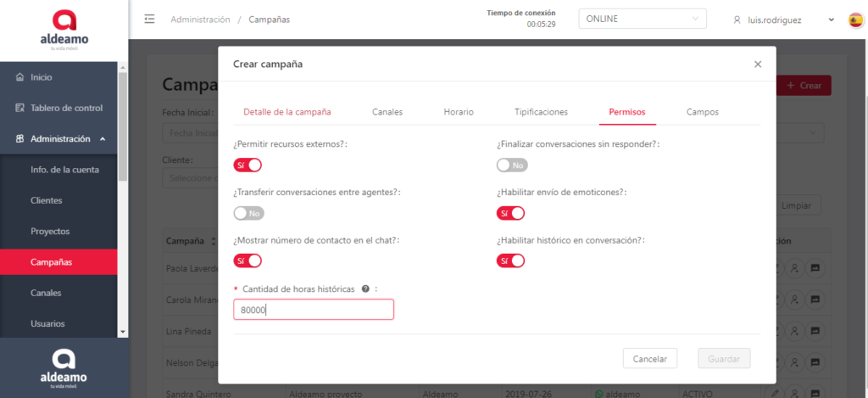Open Tablero de control in sidebar
868x398 pixels.
coord(65,108)
